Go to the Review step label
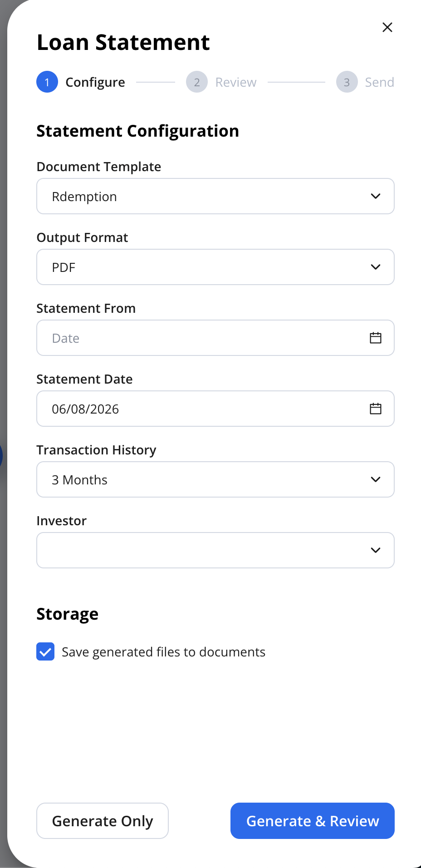 [236, 82]
